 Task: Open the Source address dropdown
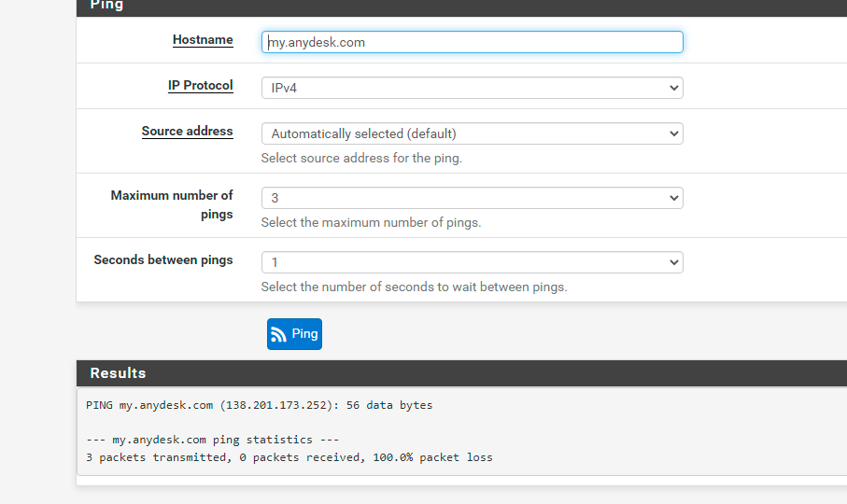tap(473, 133)
